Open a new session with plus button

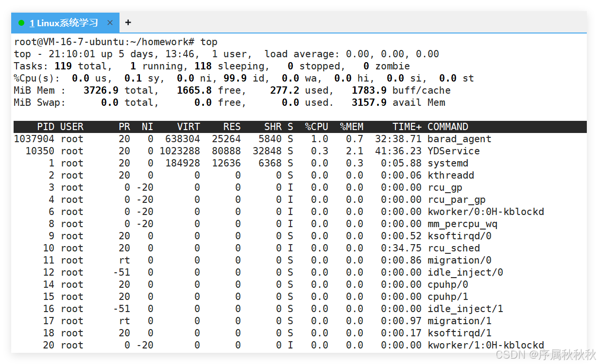pyautogui.click(x=128, y=22)
